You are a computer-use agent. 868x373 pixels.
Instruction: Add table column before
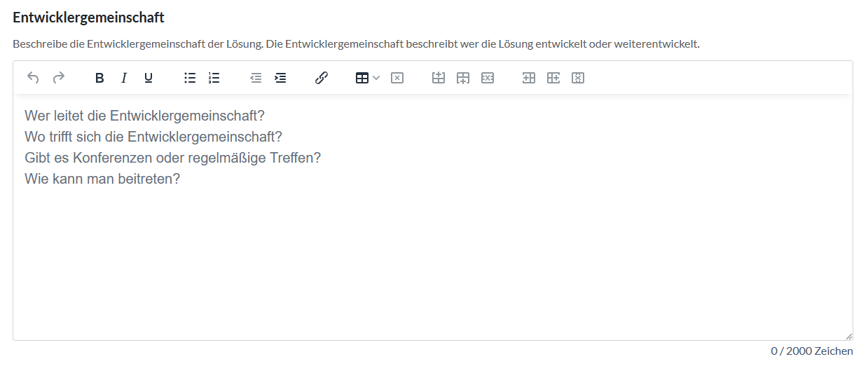click(x=529, y=78)
